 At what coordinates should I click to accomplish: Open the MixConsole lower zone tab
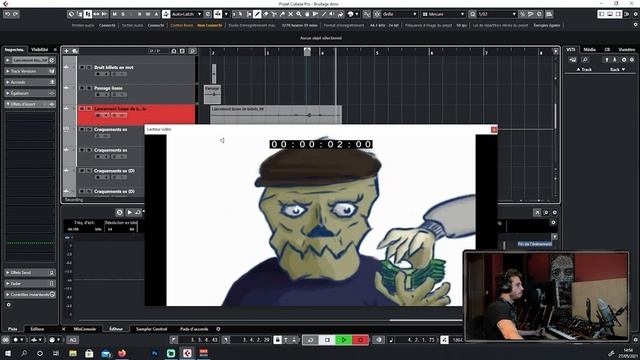pyautogui.click(x=84, y=329)
